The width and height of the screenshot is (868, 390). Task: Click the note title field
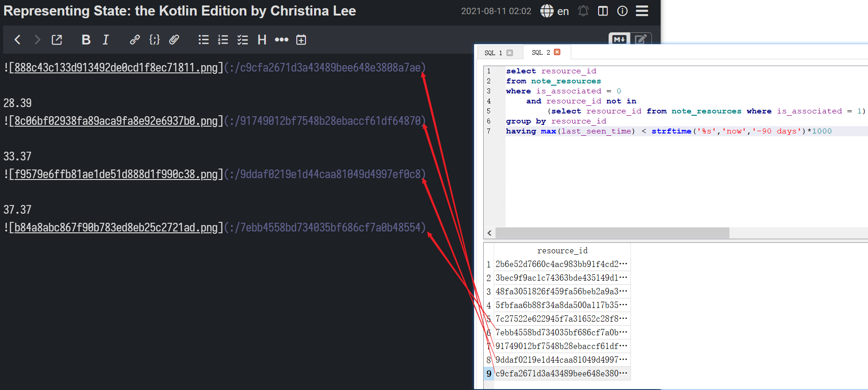pyautogui.click(x=180, y=11)
